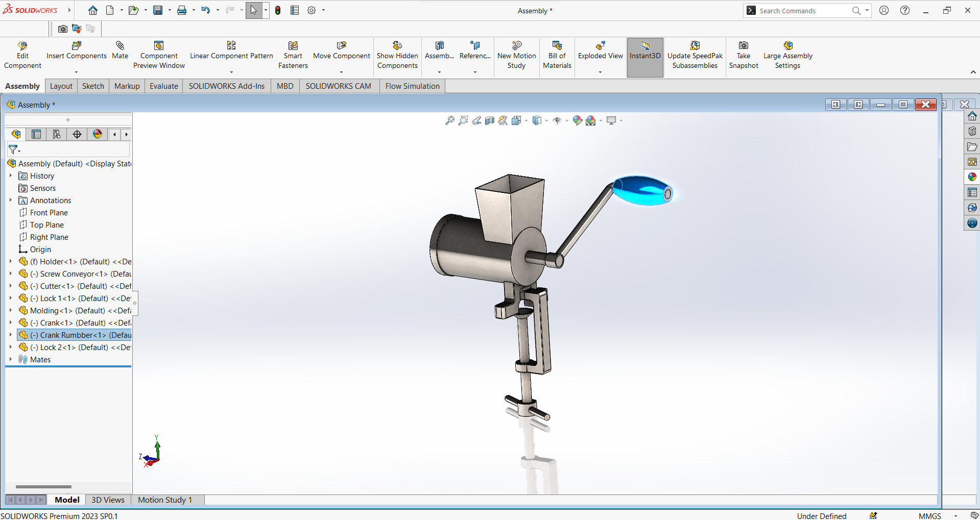980x520 pixels.
Task: Open Large Assembly Settings
Action: point(788,55)
